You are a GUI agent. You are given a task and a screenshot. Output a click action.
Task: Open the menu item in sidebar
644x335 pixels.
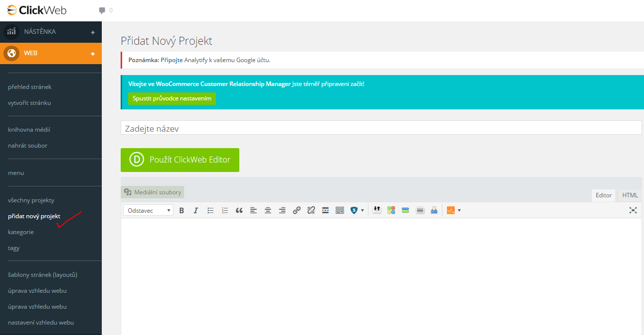[16, 173]
